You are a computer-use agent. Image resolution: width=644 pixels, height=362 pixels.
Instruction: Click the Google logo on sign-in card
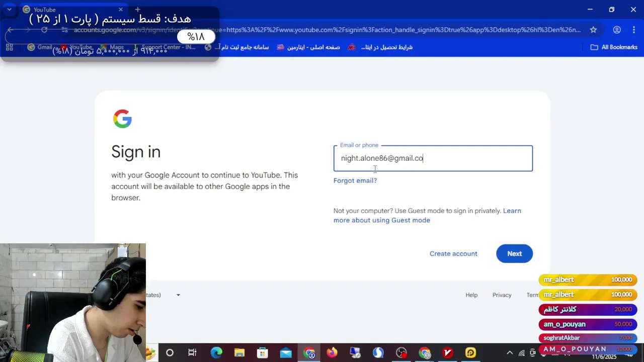tap(122, 119)
